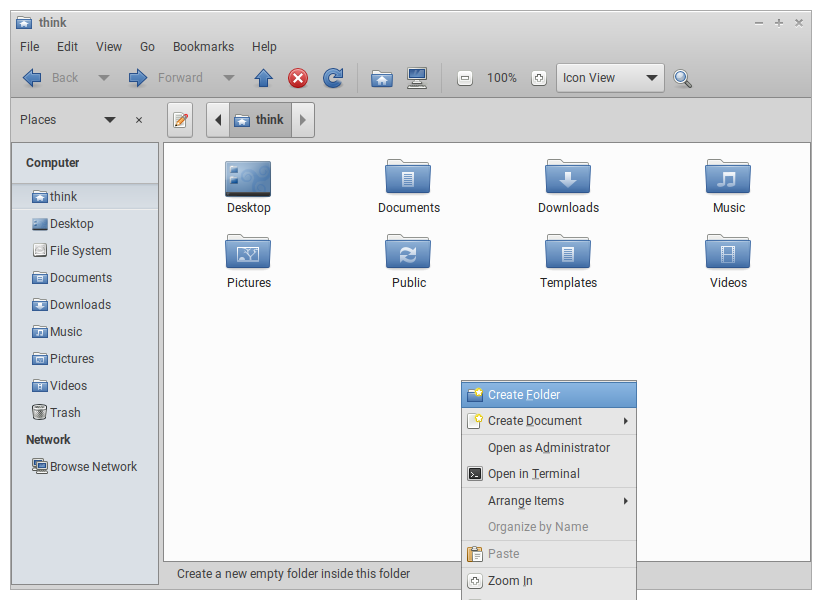This screenshot has height=600, width=822.
Task: Open the Pictures folder icon in main view
Action: [x=248, y=252]
